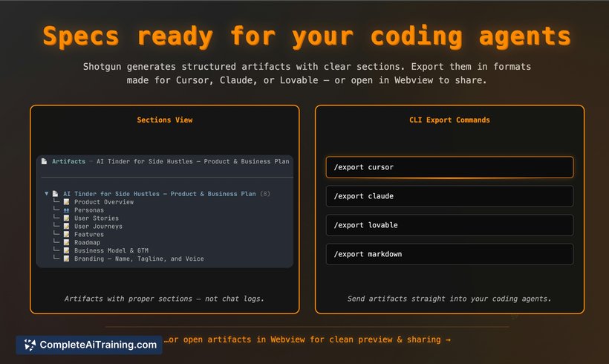Open the User Journeys section

point(98,227)
